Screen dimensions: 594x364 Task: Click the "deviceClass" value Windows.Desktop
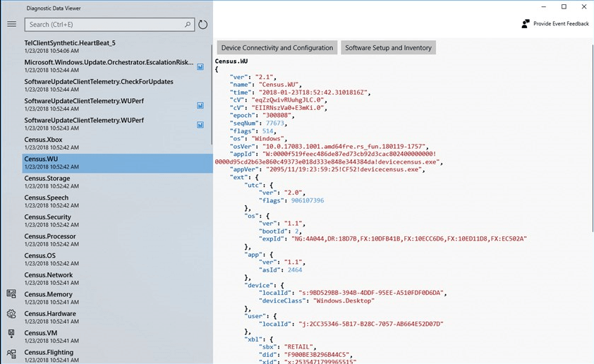click(x=344, y=301)
